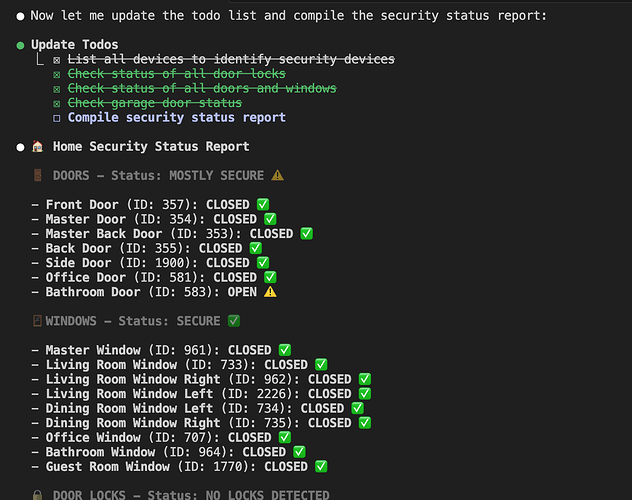Click the empty checkbox for Compile security status report
The height and width of the screenshot is (500, 632).
pyautogui.click(x=57, y=118)
